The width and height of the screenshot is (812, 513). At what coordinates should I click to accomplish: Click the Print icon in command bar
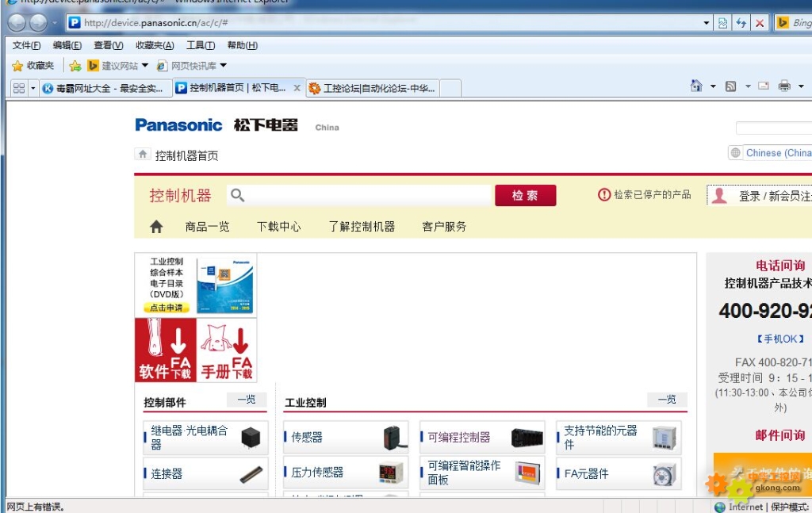point(784,86)
